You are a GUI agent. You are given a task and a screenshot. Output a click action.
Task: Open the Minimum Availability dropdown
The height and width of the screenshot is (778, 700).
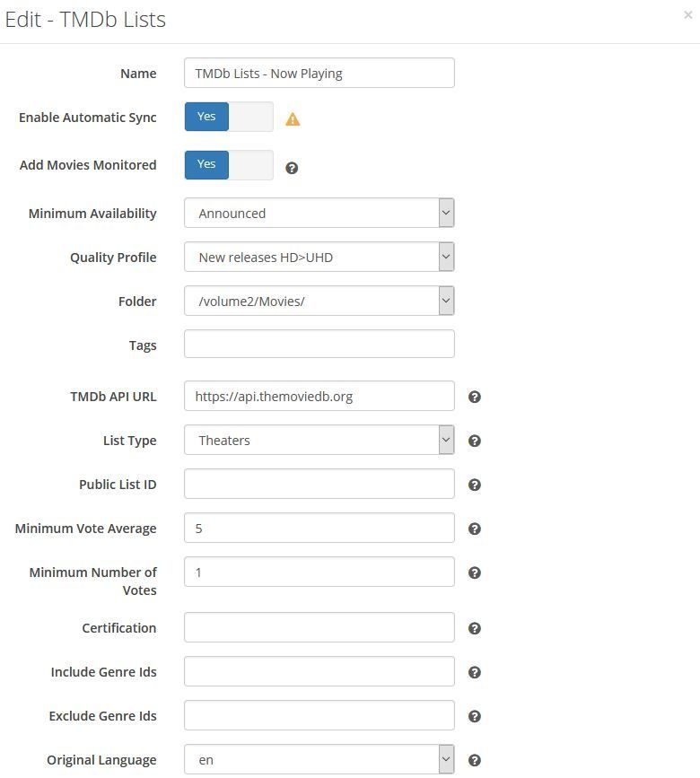(319, 214)
